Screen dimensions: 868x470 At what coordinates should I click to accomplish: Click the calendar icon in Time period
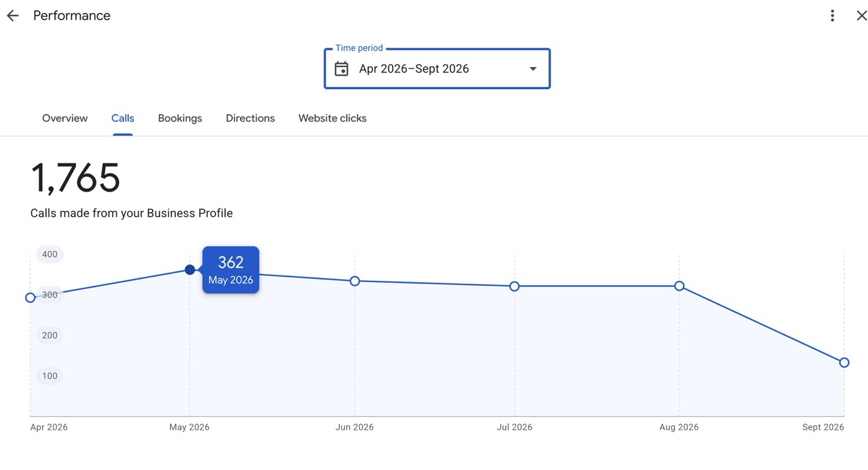tap(342, 69)
